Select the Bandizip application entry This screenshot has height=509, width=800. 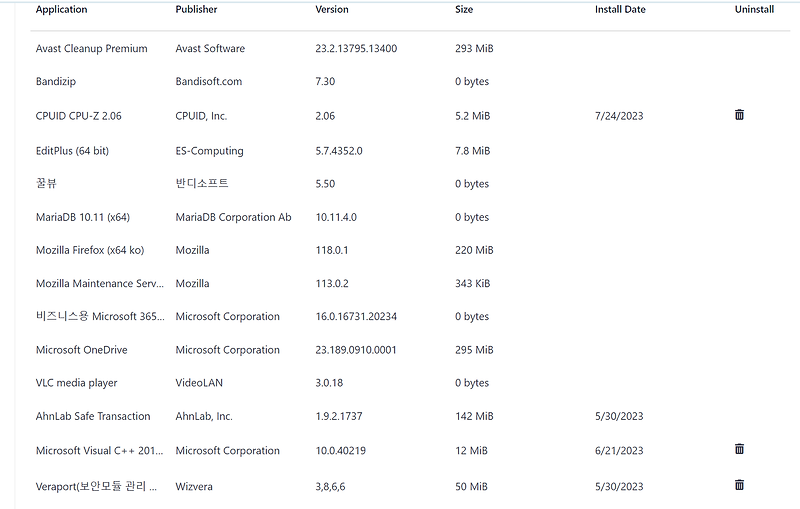coord(56,82)
